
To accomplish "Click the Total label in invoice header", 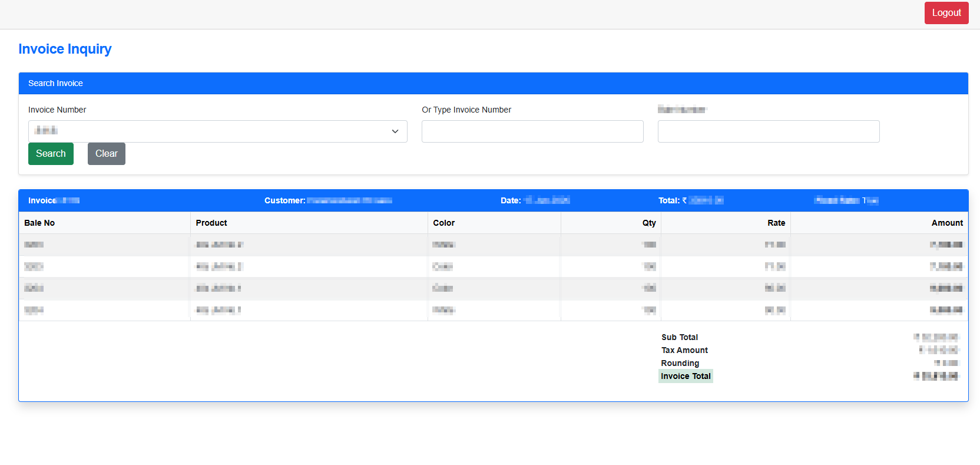I will point(669,200).
